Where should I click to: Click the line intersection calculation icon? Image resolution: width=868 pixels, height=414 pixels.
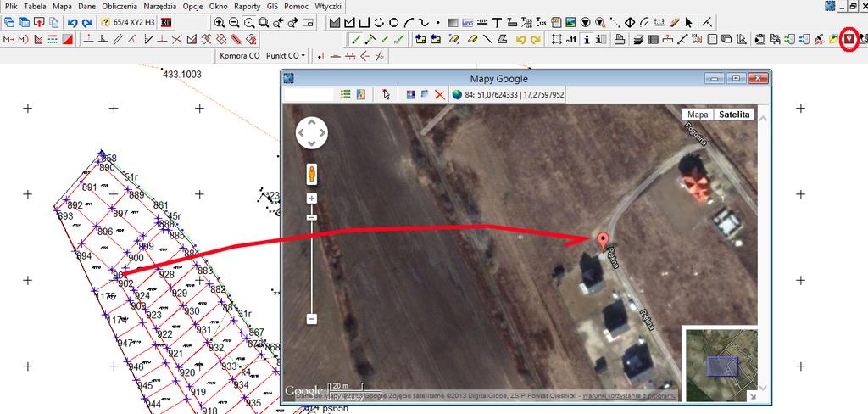[x=177, y=39]
